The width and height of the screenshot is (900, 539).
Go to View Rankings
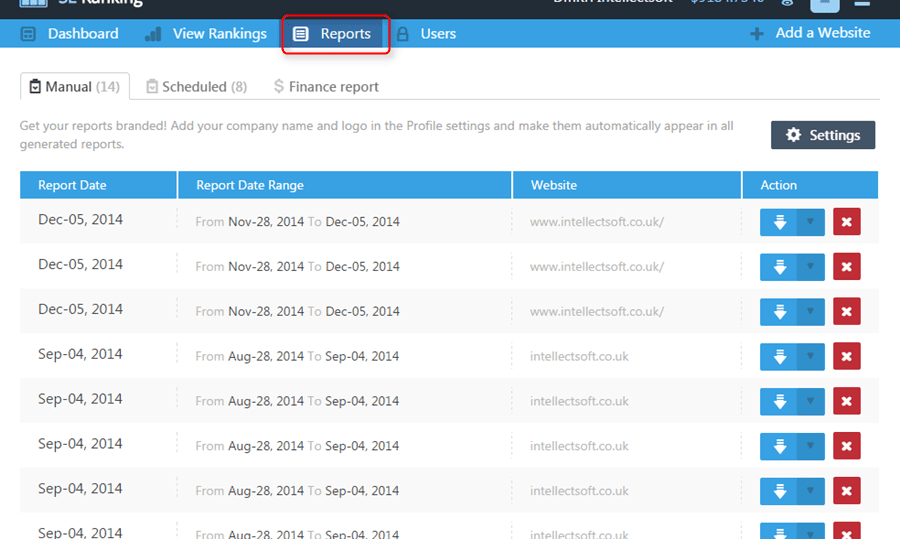[x=205, y=33]
